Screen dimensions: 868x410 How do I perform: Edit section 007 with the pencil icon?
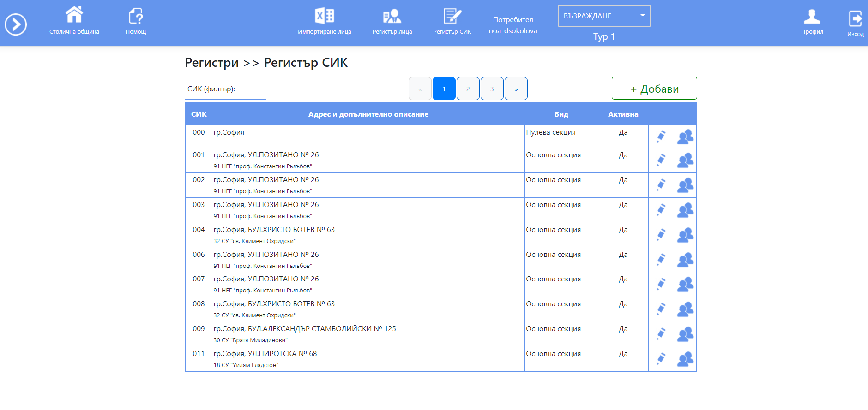pyautogui.click(x=661, y=284)
